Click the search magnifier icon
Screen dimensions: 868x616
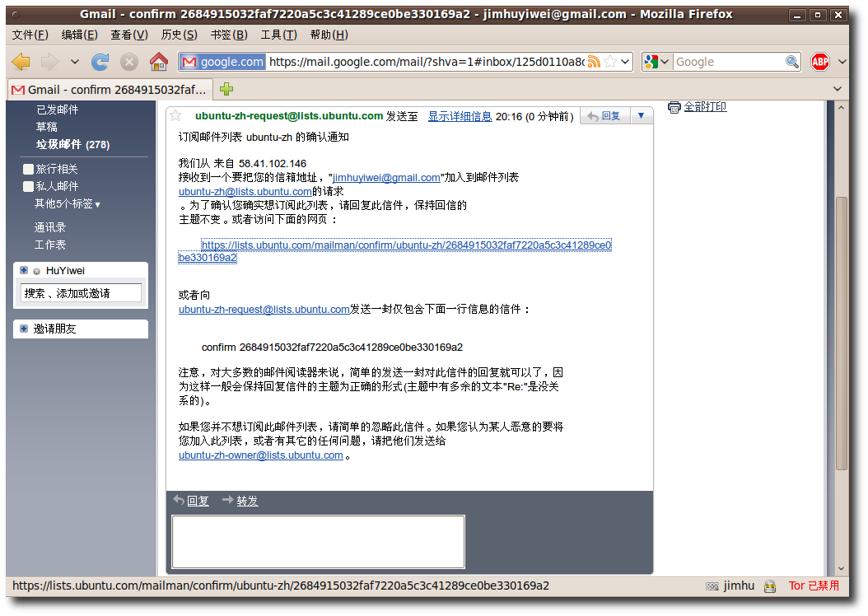[792, 62]
